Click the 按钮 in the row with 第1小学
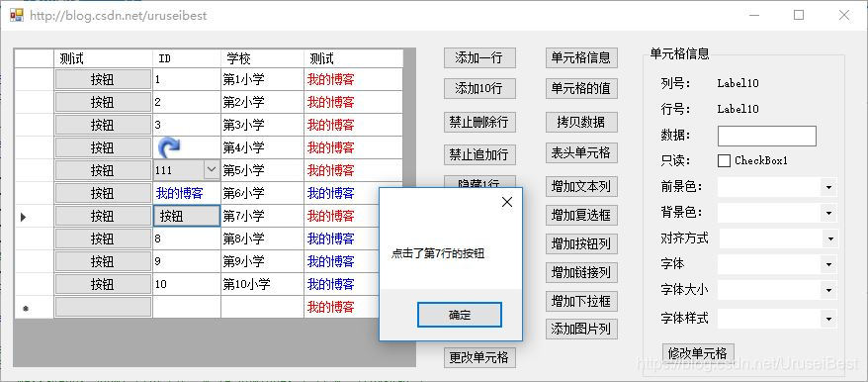Image resolution: width=868 pixels, height=382 pixels. coord(103,79)
